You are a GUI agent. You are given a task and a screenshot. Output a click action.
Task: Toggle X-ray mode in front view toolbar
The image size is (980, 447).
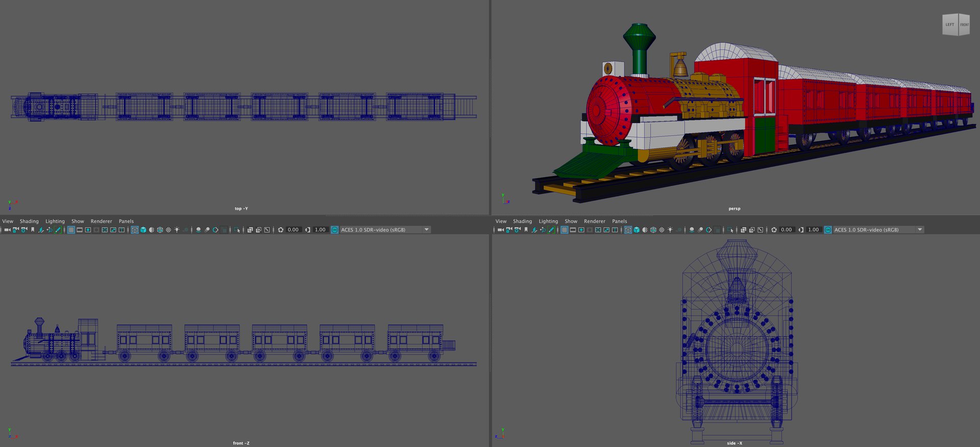pyautogui.click(x=250, y=230)
